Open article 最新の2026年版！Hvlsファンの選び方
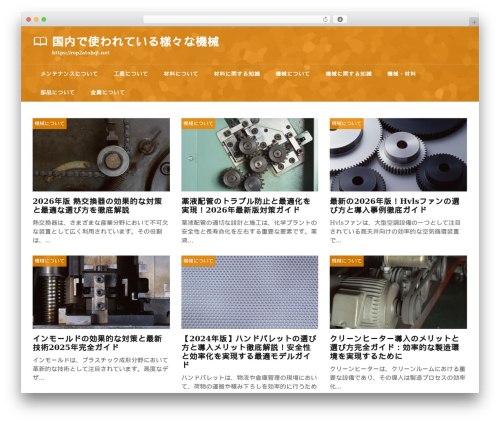 click(x=395, y=205)
